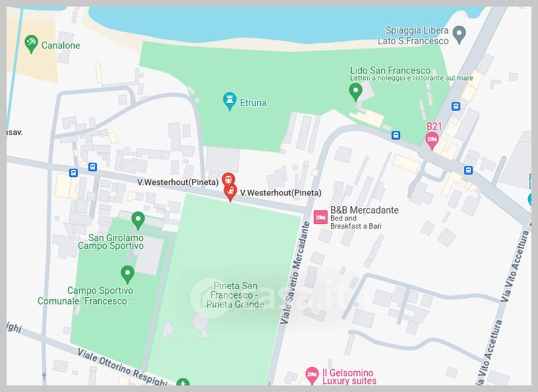Viewport: 538px width, 392px height.
Task: Open the Lido San Francesco text label
Action: click(x=390, y=71)
